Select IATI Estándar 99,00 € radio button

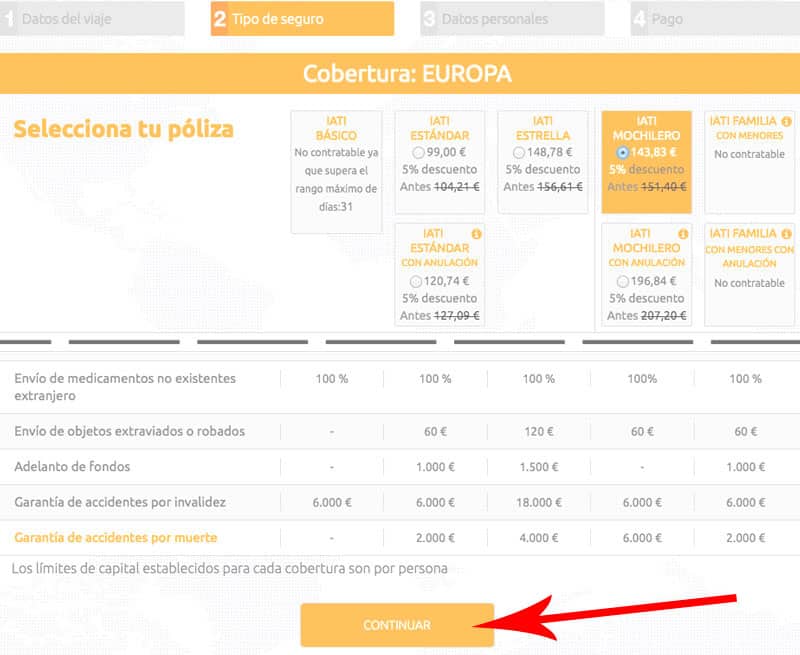tap(418, 152)
